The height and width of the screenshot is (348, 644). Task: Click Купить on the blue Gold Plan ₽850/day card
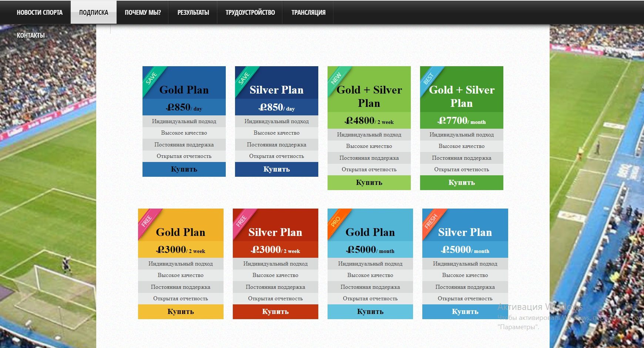pos(184,169)
